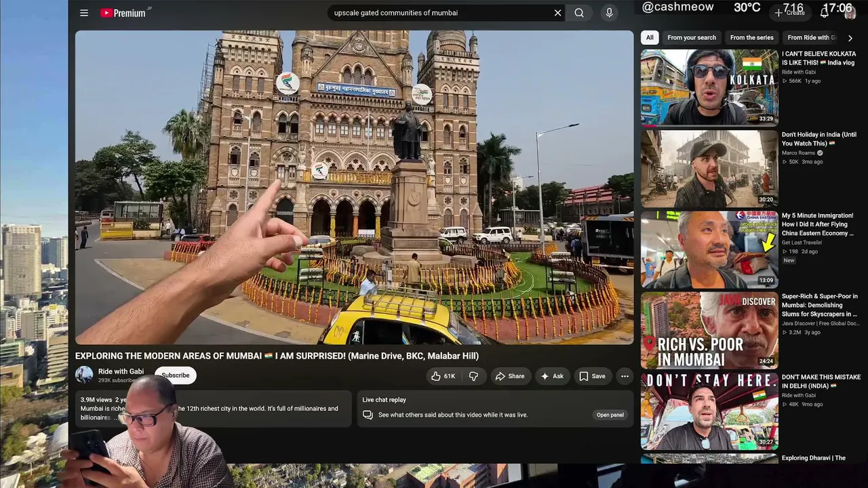The height and width of the screenshot is (488, 868).
Task: Open 'Don't Stay Here' Delhi thumbnail
Action: pos(709,411)
